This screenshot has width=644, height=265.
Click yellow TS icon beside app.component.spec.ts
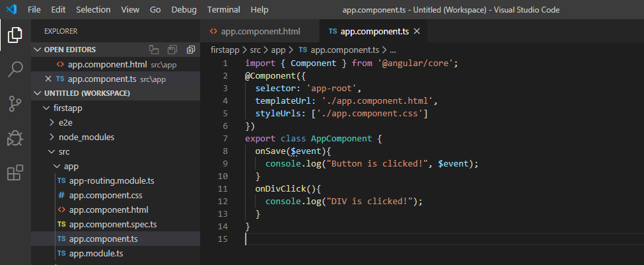[x=61, y=224]
